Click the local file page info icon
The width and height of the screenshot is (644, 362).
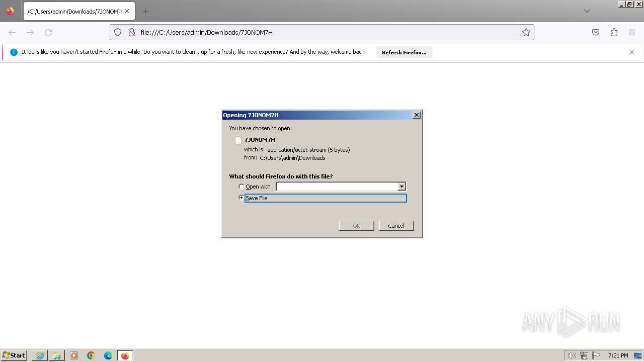(132, 32)
